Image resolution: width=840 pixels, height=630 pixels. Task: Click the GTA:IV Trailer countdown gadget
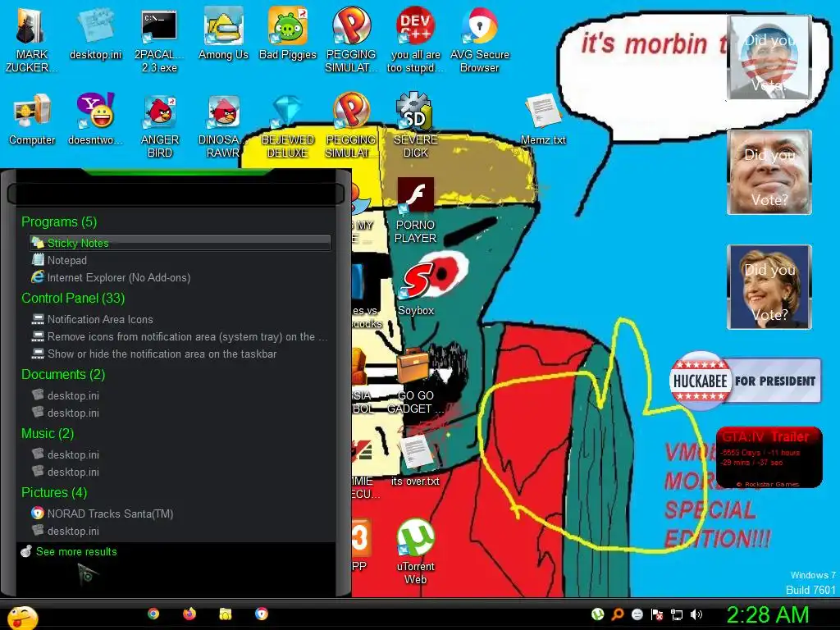click(x=769, y=457)
